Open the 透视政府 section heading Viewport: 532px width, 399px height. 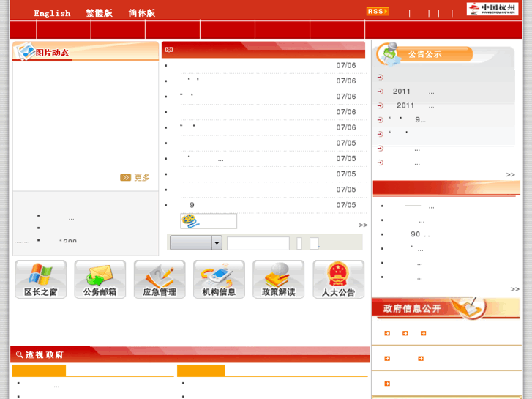tap(45, 354)
